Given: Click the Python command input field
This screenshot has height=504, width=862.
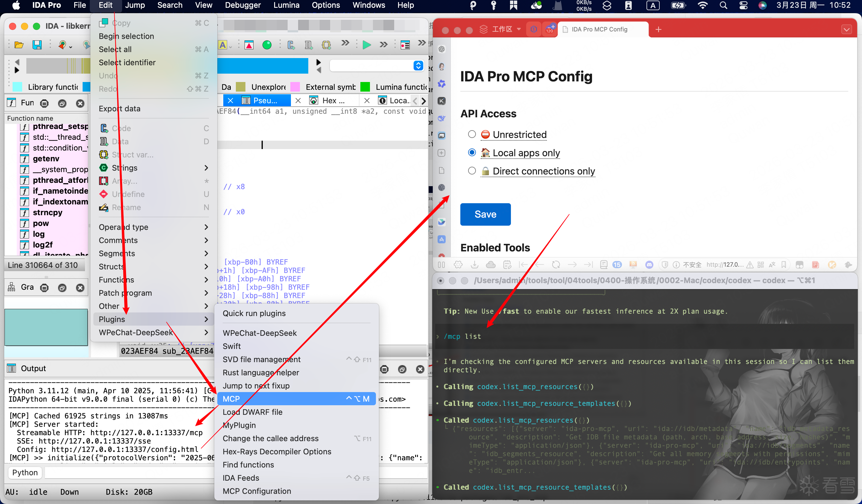Looking at the screenshot, I should (130, 473).
